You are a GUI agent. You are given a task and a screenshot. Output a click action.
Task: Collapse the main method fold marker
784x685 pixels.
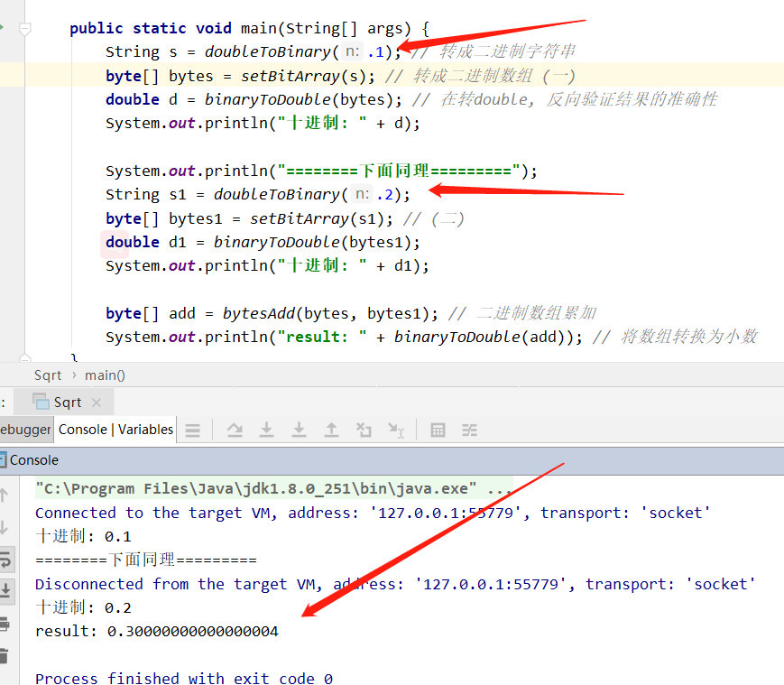pos(24,29)
